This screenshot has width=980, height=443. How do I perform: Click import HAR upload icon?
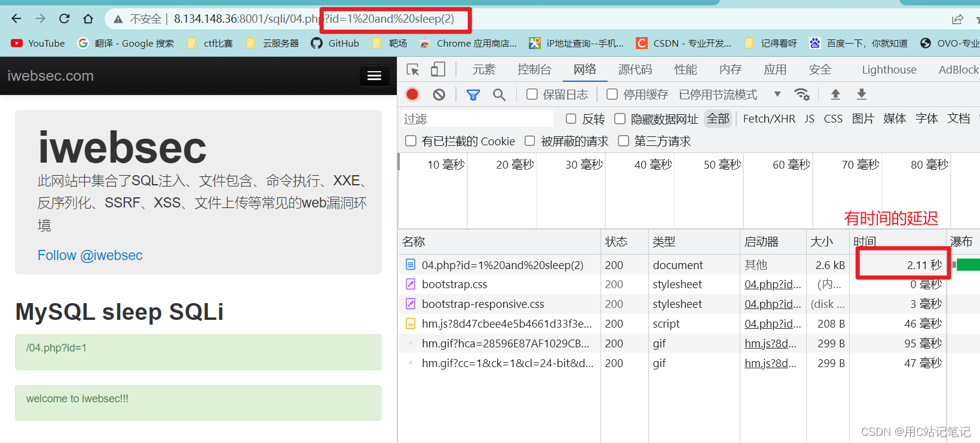835,94
